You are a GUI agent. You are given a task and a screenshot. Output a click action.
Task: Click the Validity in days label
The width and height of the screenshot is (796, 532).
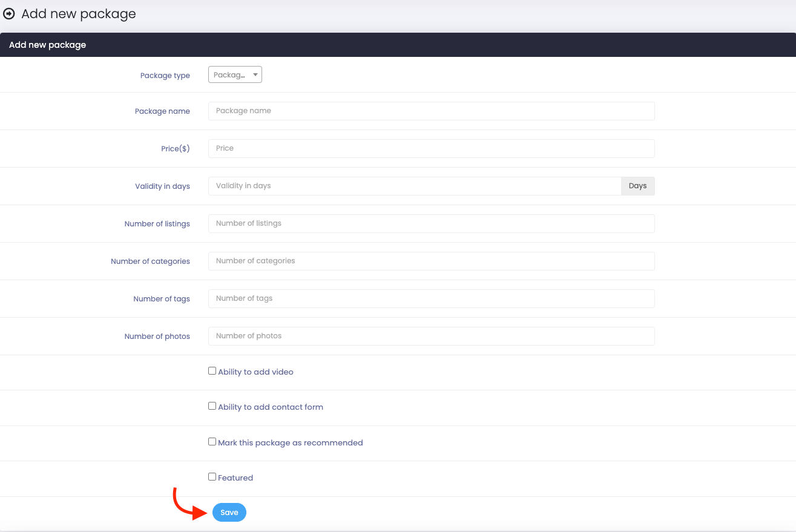coord(162,186)
